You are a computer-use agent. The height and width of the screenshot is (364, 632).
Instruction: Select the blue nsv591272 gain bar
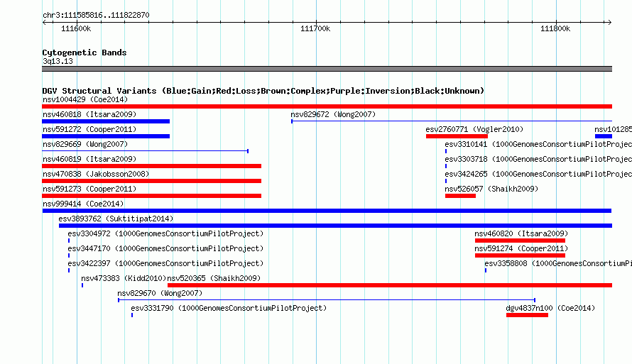pyautogui.click(x=106, y=136)
